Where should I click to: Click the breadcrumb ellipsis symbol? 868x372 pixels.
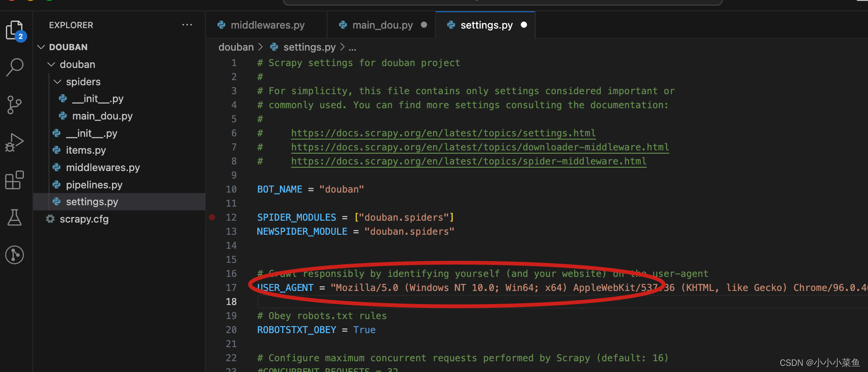click(352, 47)
